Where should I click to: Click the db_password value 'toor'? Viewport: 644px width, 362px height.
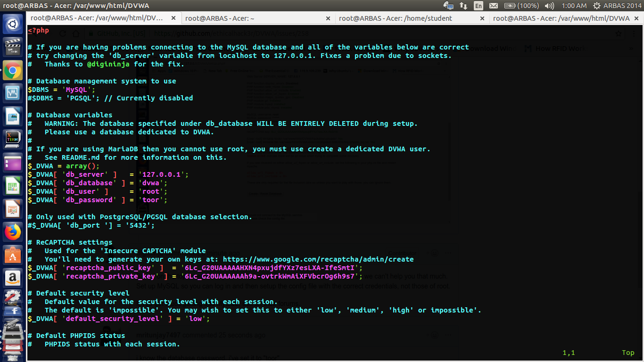coord(153,200)
